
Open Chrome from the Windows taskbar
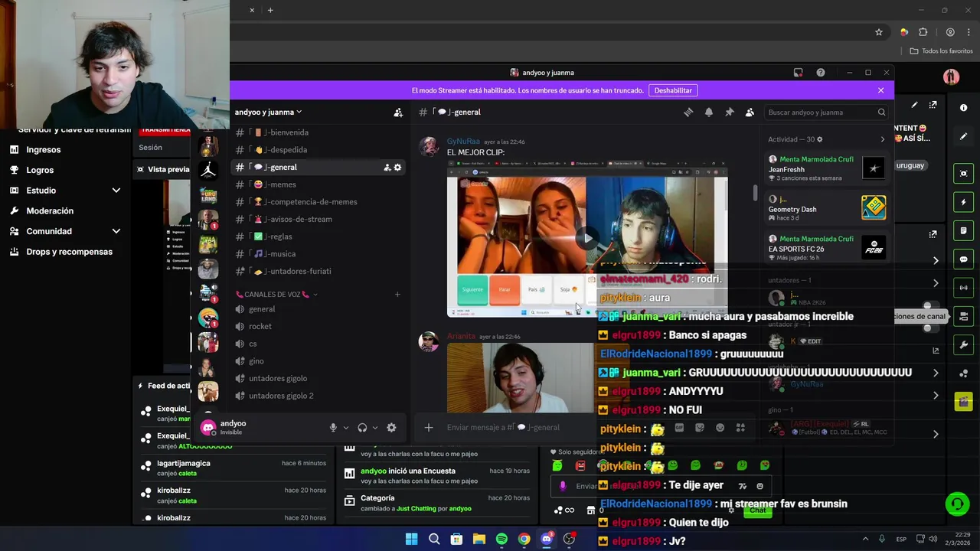click(524, 539)
